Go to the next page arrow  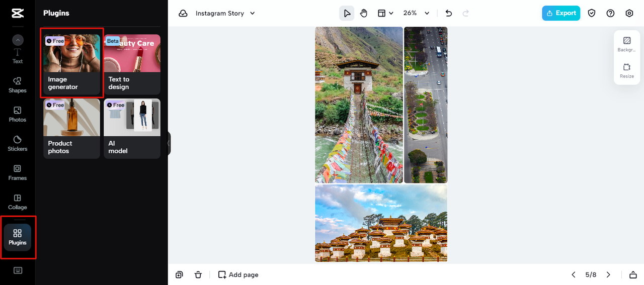click(x=608, y=274)
